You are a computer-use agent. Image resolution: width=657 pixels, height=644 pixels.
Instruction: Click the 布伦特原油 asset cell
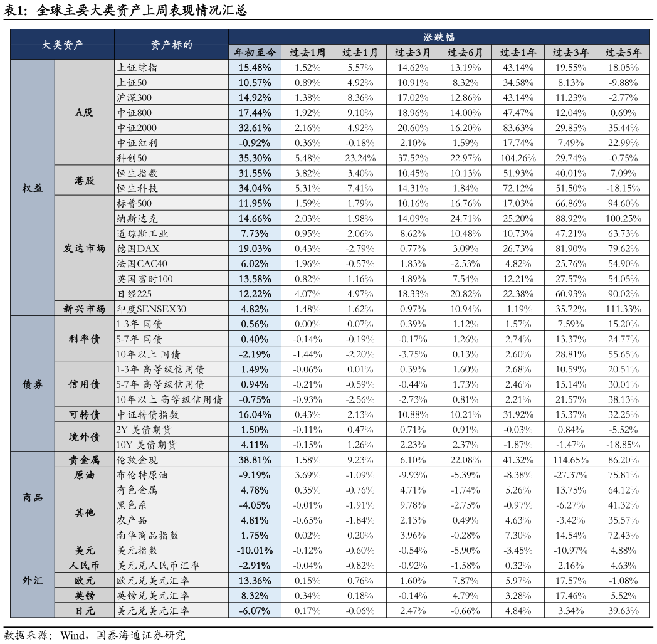point(171,475)
